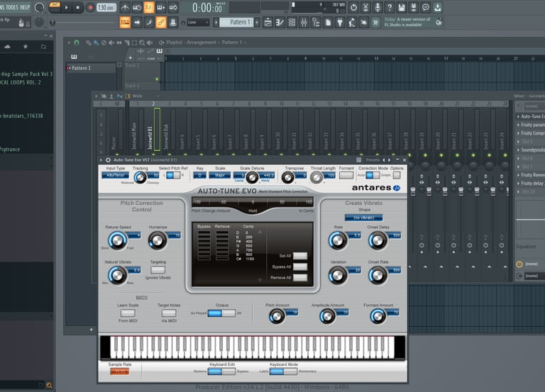545x392 pixels.
Task: Toggle Targeting Ignores Vibrato button
Action: 158,270
